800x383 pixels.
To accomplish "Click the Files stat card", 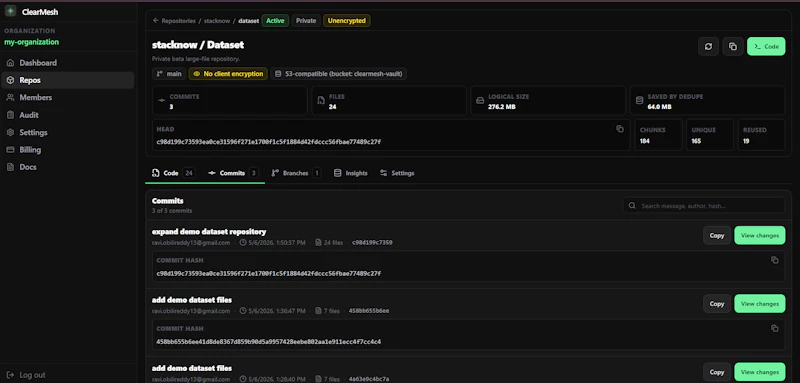I will 389,100.
